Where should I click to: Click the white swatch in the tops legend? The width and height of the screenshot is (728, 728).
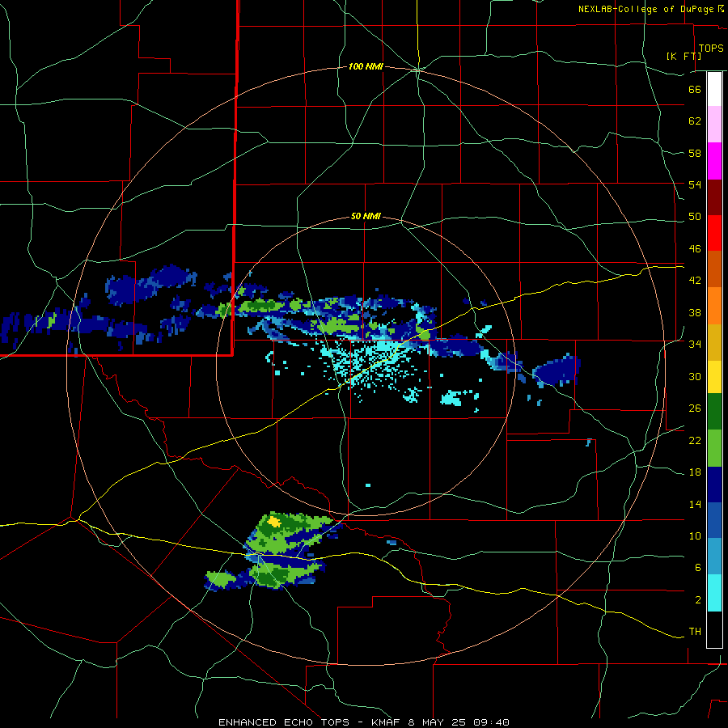(714, 89)
